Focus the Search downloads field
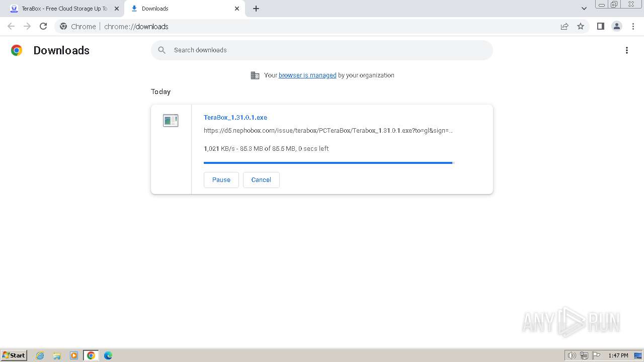 click(x=322, y=50)
